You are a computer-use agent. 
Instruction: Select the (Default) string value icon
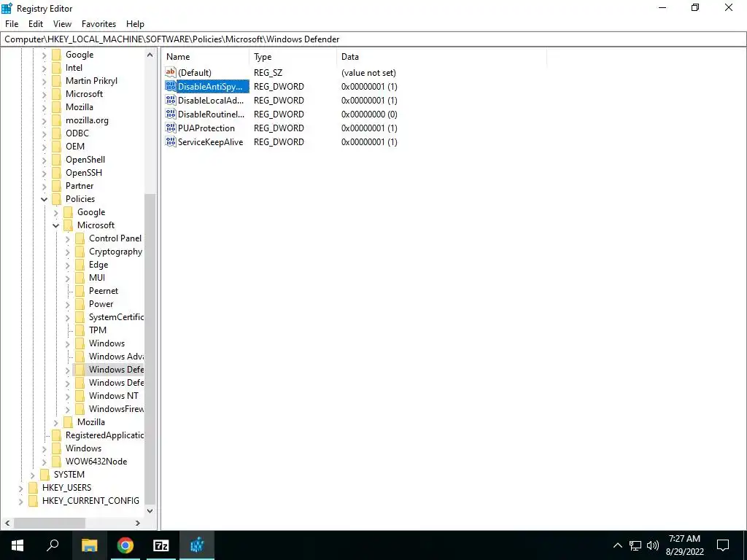[171, 72]
